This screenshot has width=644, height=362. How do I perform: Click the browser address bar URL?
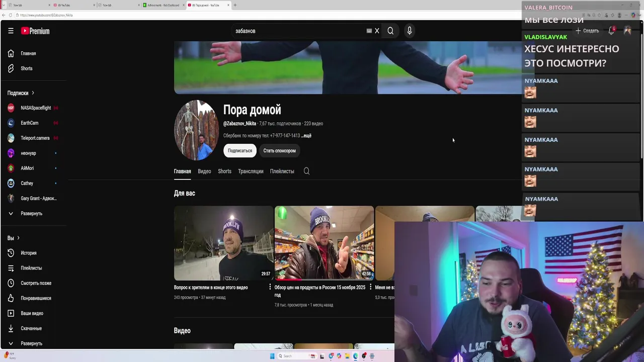(x=46, y=15)
